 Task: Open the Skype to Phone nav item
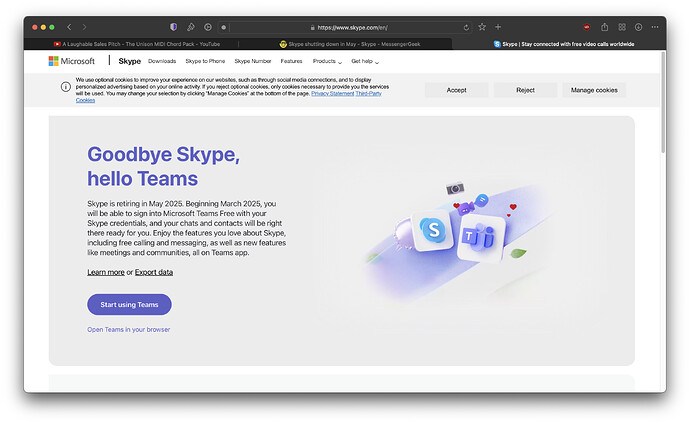click(205, 61)
